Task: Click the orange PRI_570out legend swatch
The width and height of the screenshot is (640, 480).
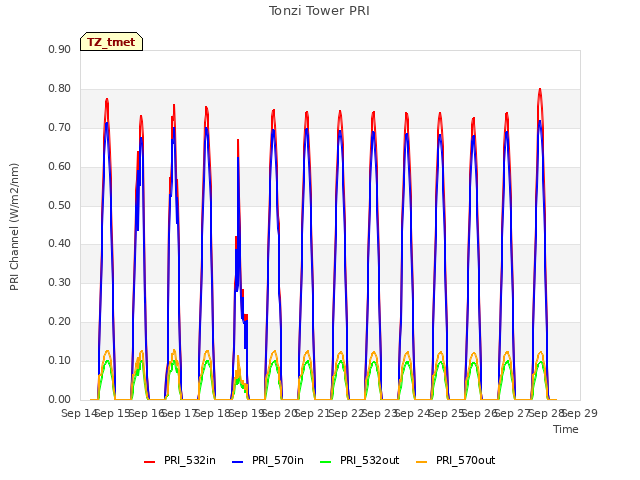Action: point(422,462)
